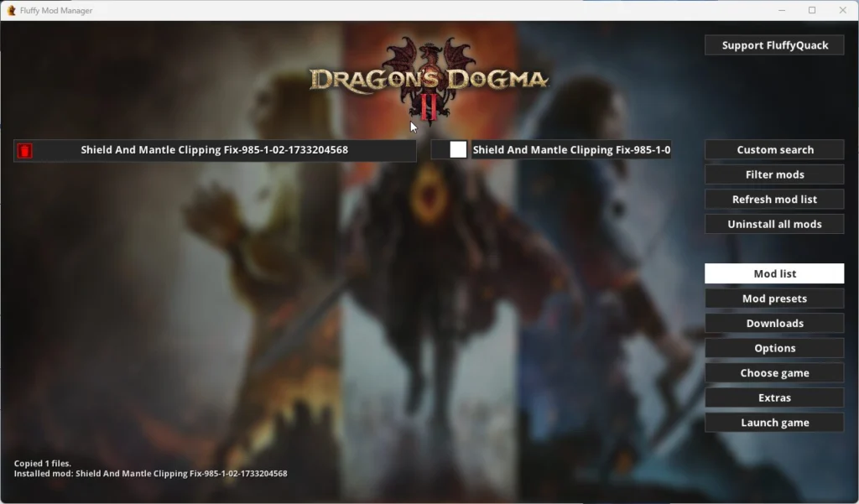Image resolution: width=859 pixels, height=504 pixels.
Task: Open Options menu
Action: click(x=774, y=348)
